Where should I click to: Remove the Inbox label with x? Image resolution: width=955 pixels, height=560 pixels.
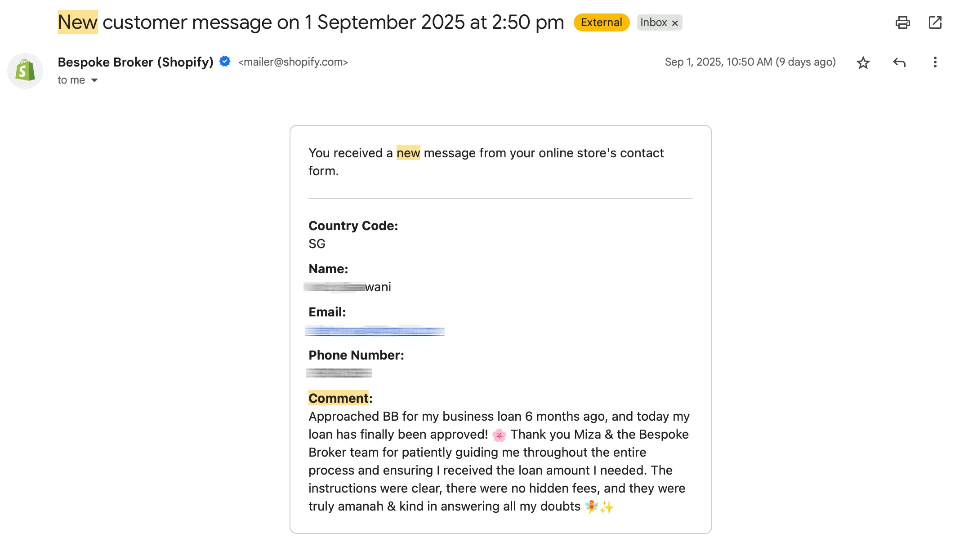point(675,23)
